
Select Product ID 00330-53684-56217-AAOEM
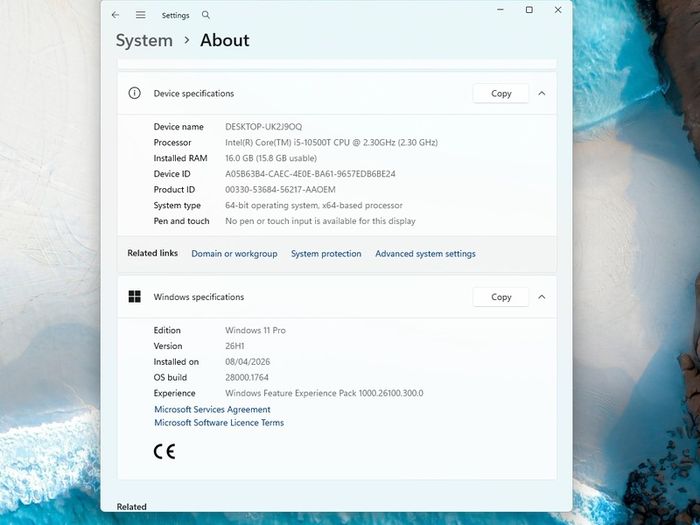280,189
